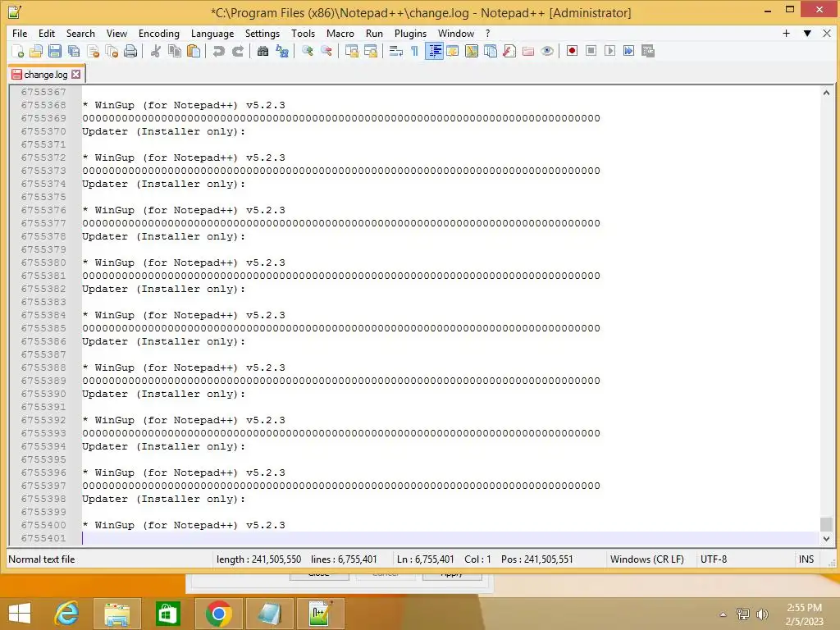The image size is (840, 630).
Task: Zoom out using the toolbar magnifier
Action: point(326,51)
